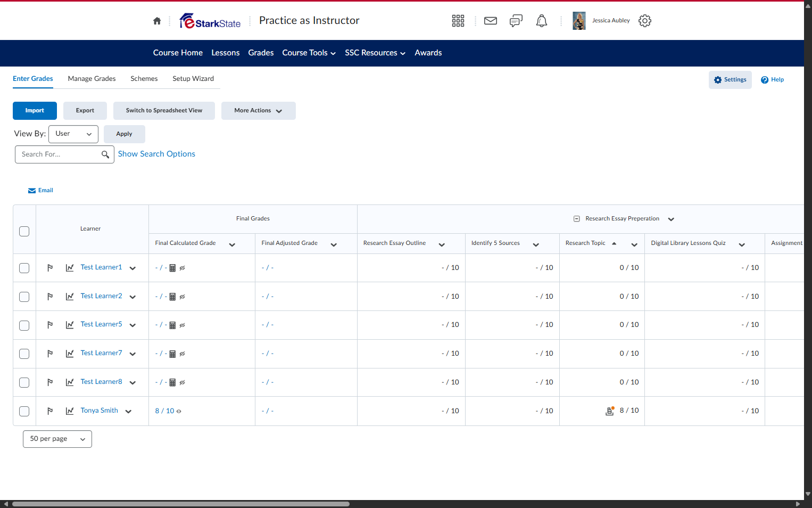Switch to Schemes tab

tap(144, 79)
